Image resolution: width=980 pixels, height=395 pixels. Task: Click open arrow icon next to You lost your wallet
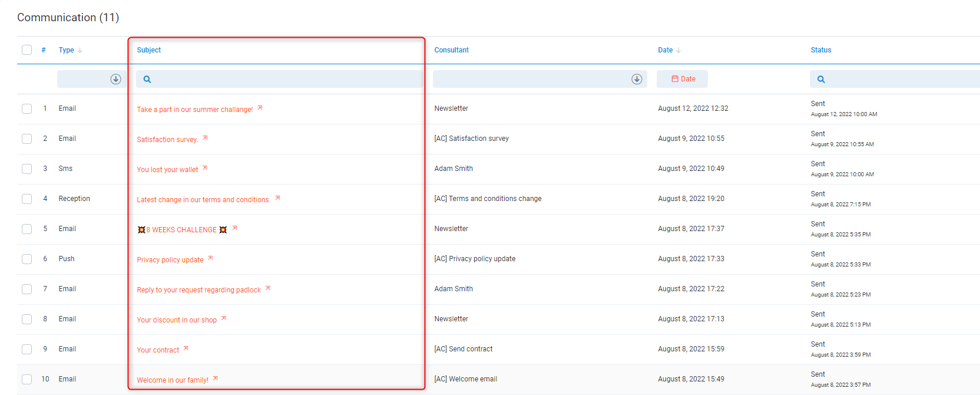point(205,168)
